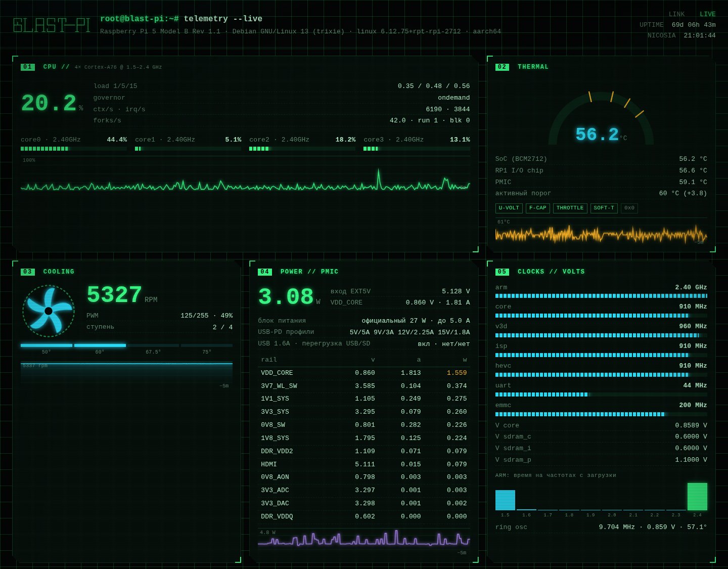Image resolution: width=728 pixels, height=569 pixels.
Task: Click the 20.2 % CPU usage readout
Action: point(52,103)
